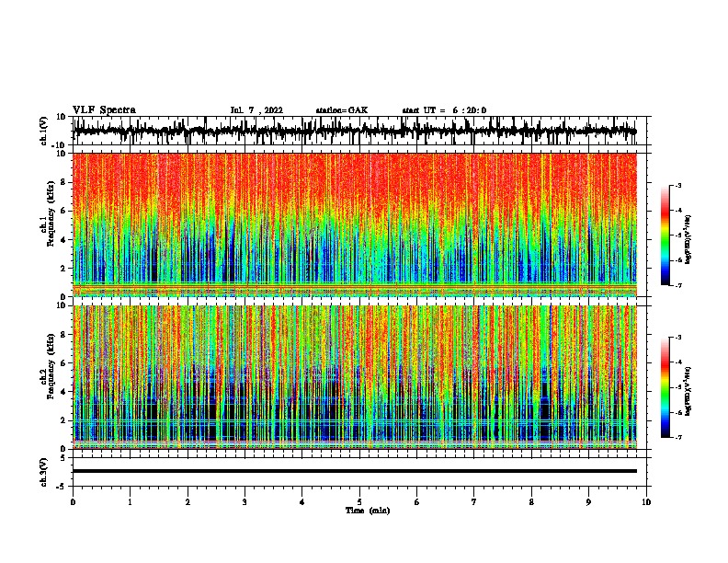Click the "-3" tick on ch.1 color scale
The width and height of the screenshot is (728, 563).
point(678,185)
